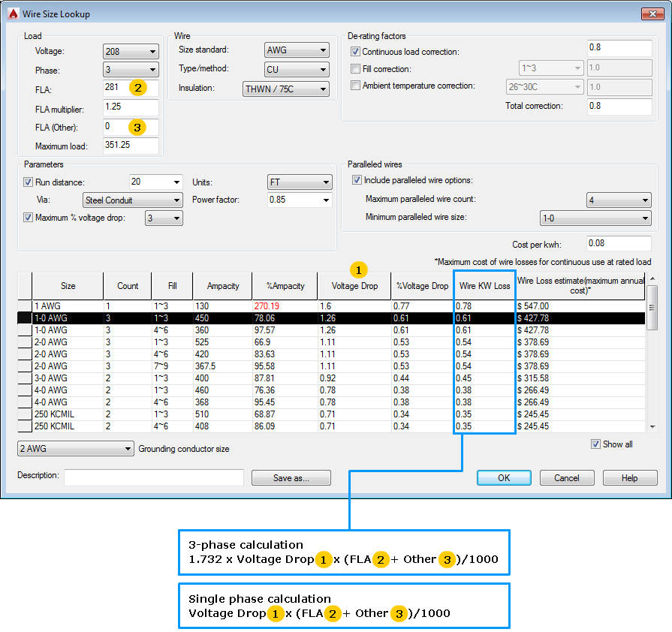Open Type/method dropdown showing CU

(x=297, y=69)
